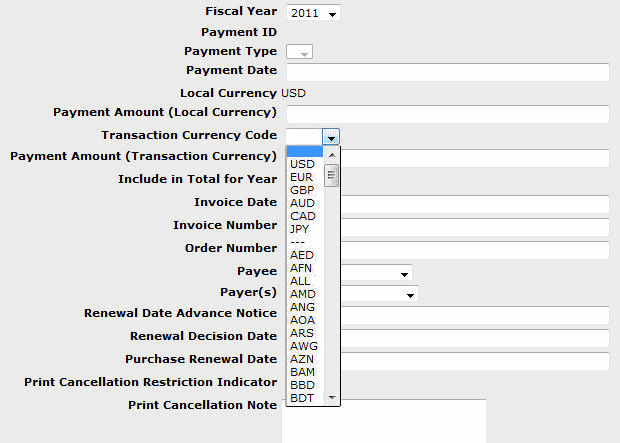Expand the Payer(s) dropdown

410,294
